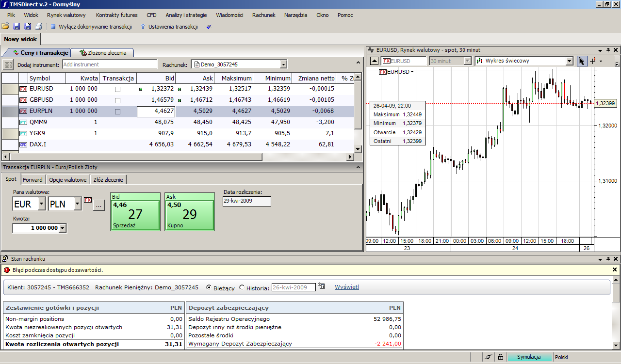The height and width of the screenshot is (364, 621).
Task: Switch to the Złóż zlecenie tab
Action: point(108,179)
